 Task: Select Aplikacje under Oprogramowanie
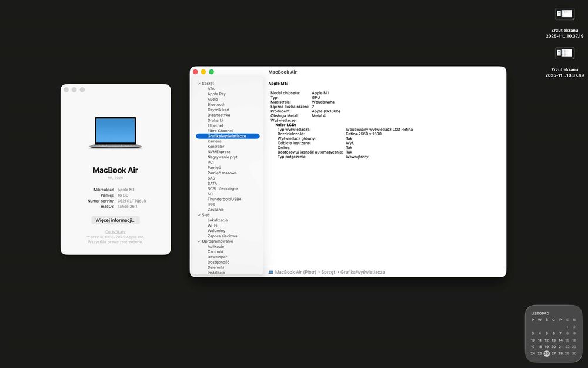(x=216, y=247)
